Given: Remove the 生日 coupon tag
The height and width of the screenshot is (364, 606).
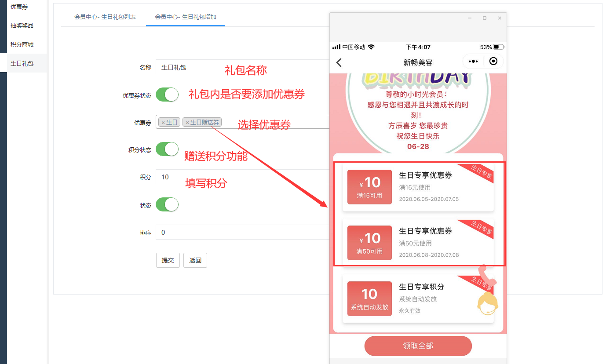Looking at the screenshot, I should coord(163,123).
